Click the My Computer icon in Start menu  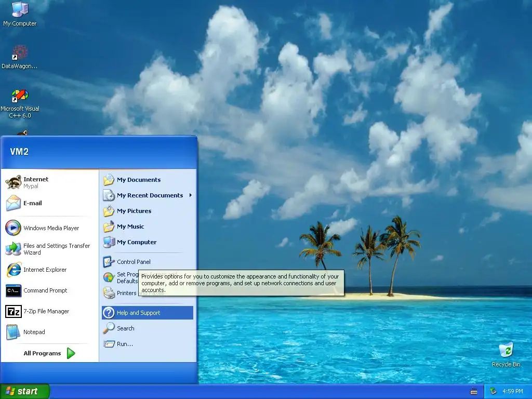click(109, 242)
